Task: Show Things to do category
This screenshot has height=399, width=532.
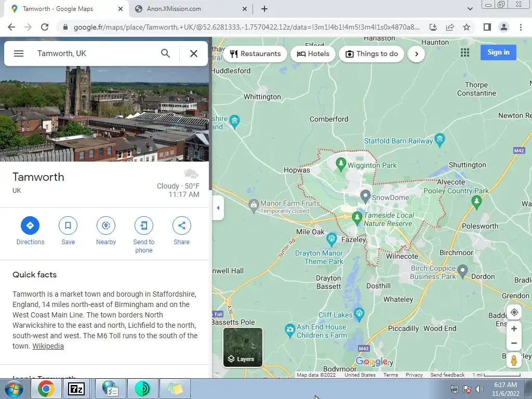Action: click(x=371, y=54)
